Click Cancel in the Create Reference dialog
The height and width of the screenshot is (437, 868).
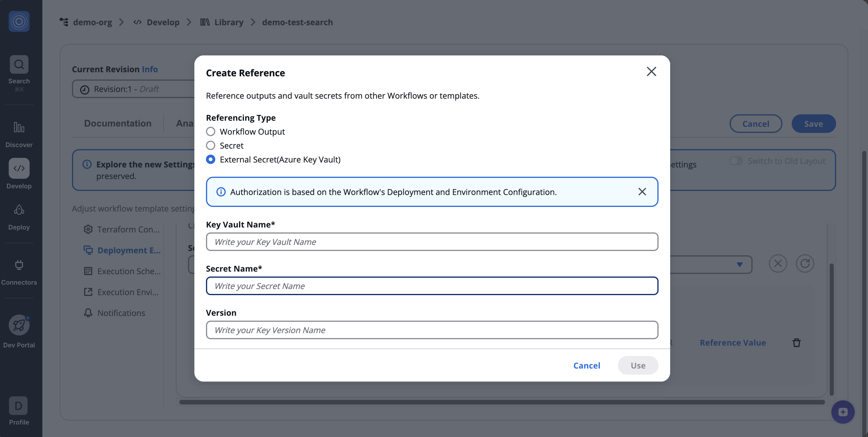[587, 366]
